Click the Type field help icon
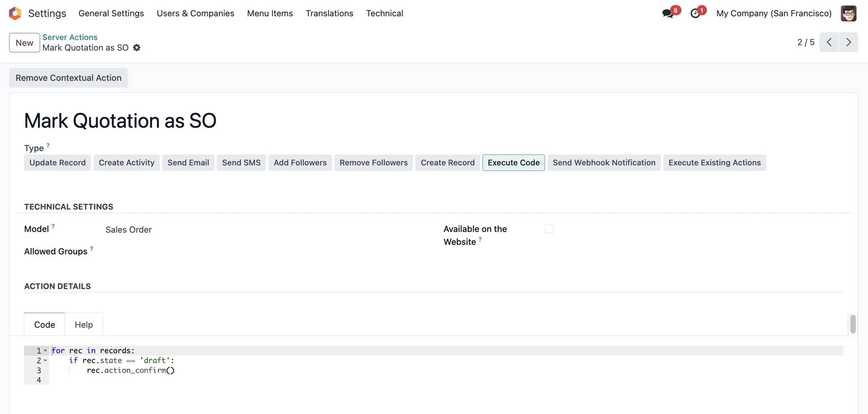 (48, 146)
